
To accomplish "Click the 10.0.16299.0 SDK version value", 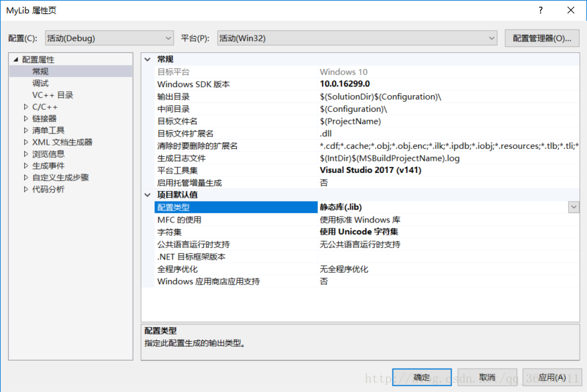I will point(345,84).
